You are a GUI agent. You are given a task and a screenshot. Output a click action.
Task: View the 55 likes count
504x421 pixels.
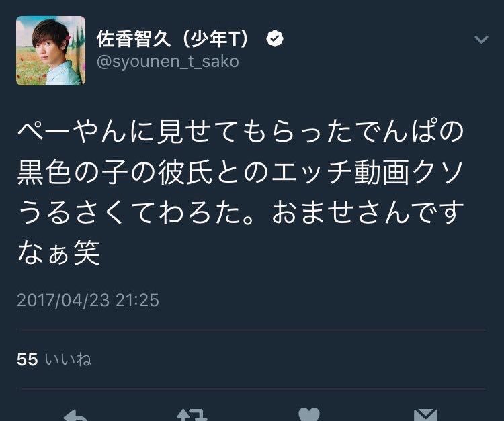click(x=28, y=359)
